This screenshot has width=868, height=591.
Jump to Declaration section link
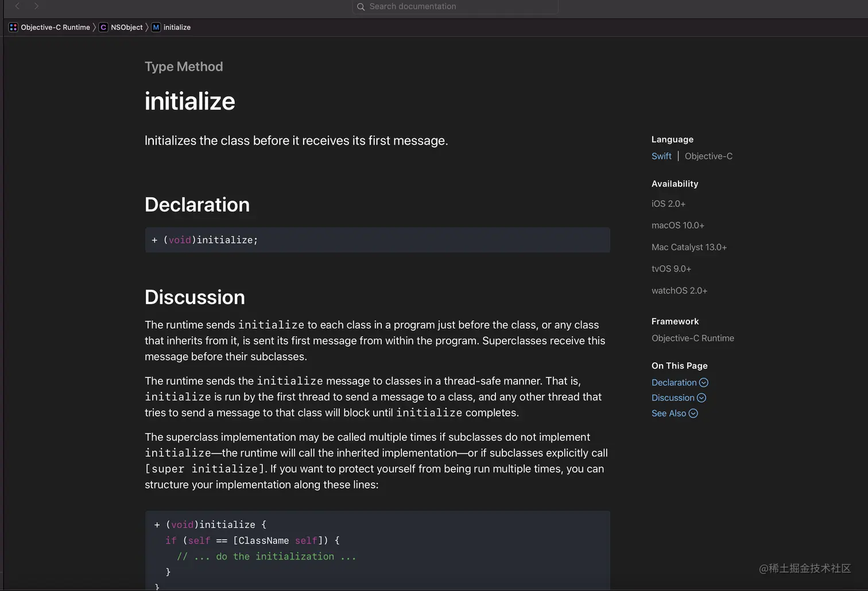tap(674, 383)
